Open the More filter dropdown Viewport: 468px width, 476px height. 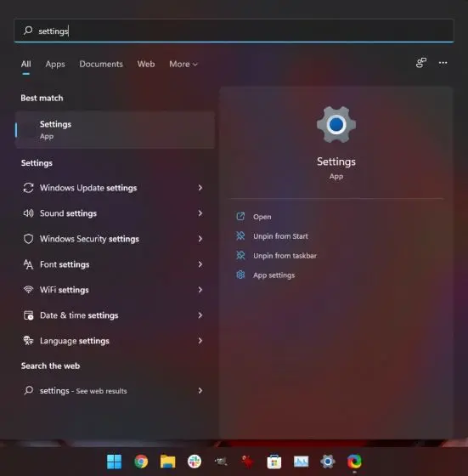[183, 64]
